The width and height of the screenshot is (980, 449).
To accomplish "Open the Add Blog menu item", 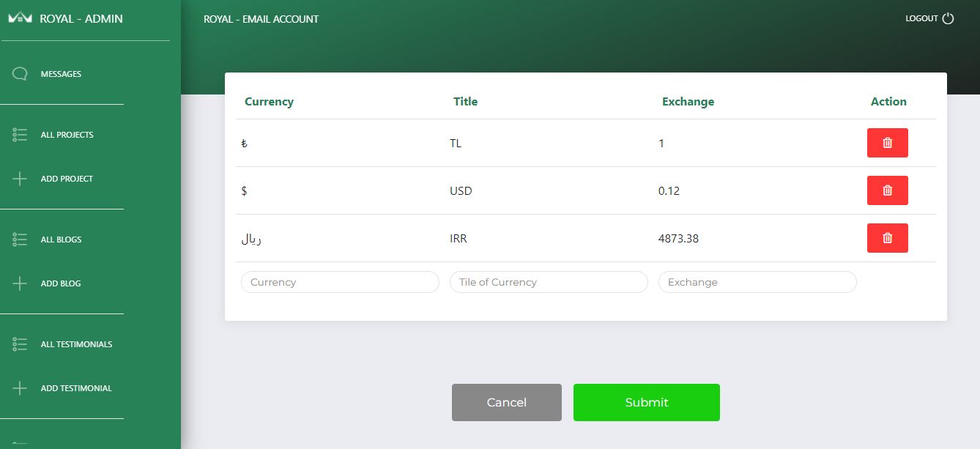I will (61, 283).
